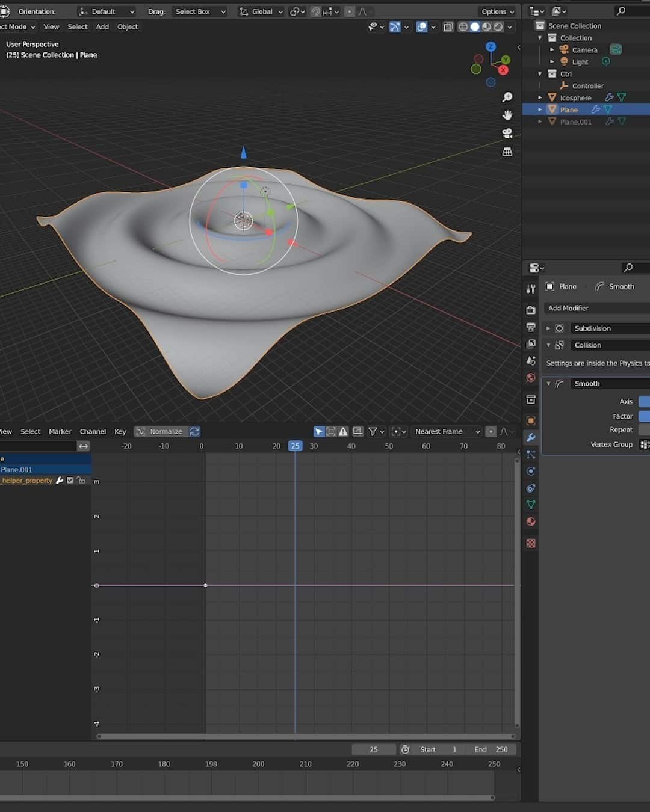This screenshot has height=812, width=650.
Task: Click the Object Properties orange square tab
Action: [x=530, y=420]
